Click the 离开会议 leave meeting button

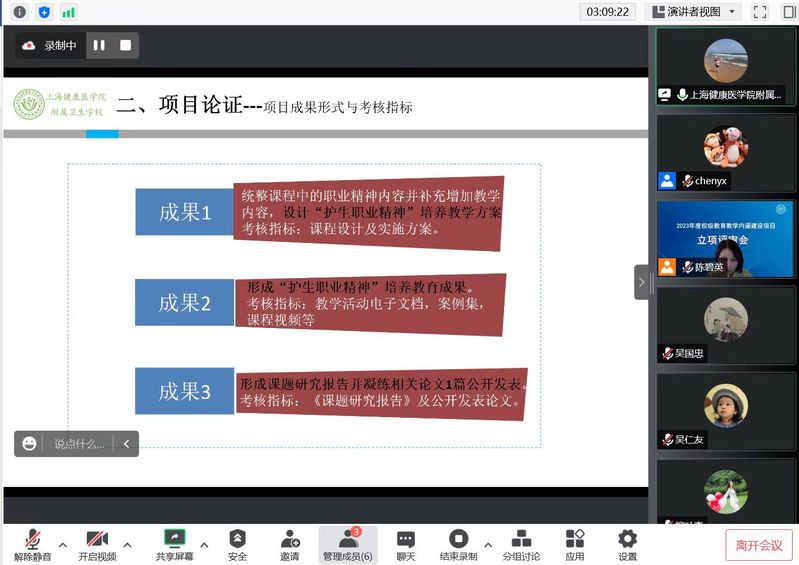(759, 545)
